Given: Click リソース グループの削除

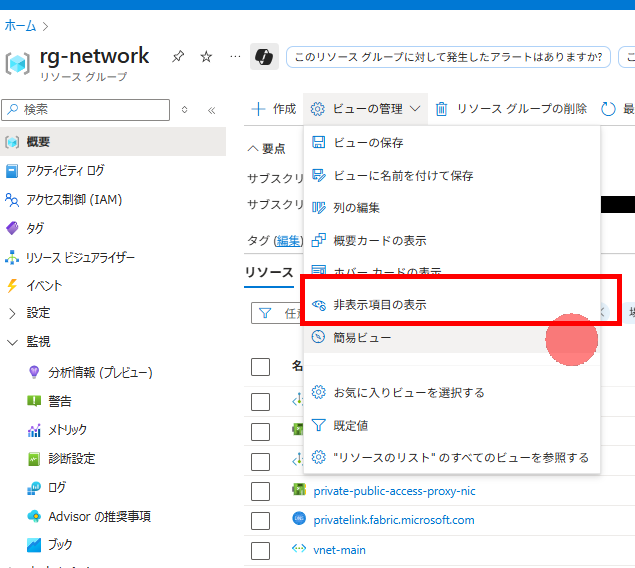Looking at the screenshot, I should (x=511, y=109).
